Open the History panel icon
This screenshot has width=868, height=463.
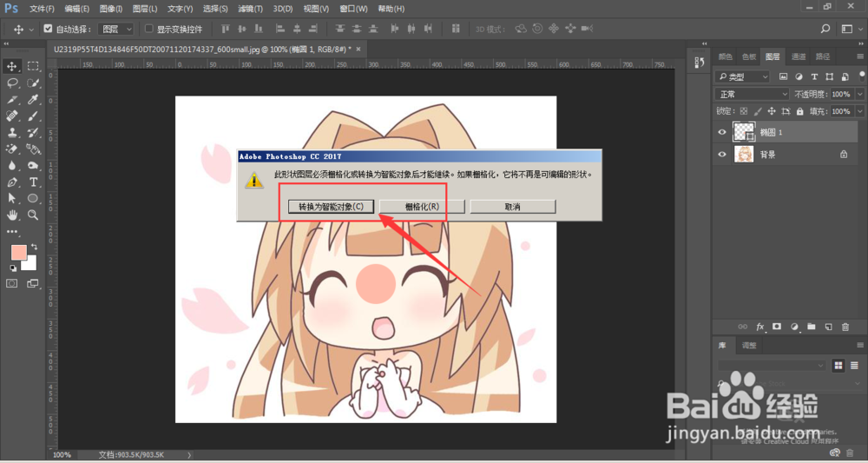pyautogui.click(x=699, y=62)
